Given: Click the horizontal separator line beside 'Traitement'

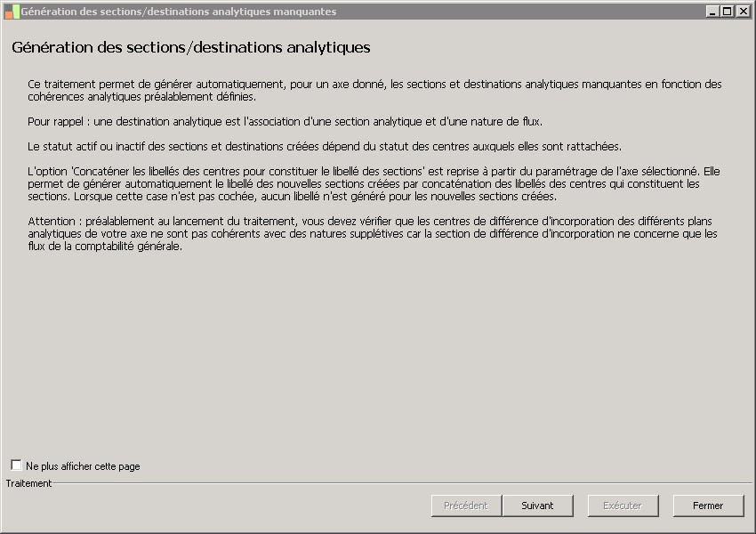Looking at the screenshot, I should coord(400,483).
